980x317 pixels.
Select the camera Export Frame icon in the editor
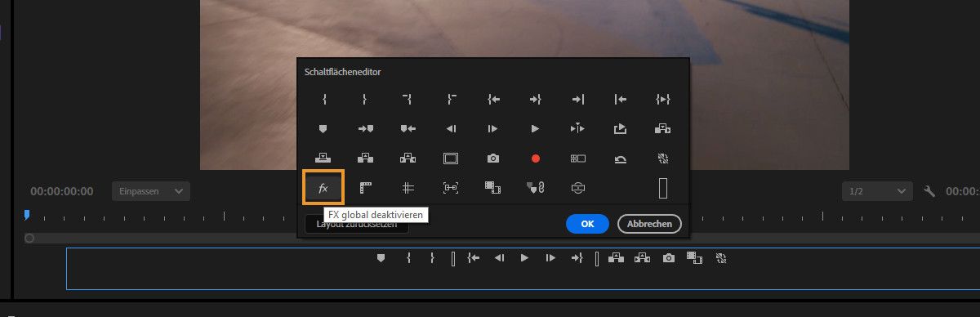[x=493, y=158]
